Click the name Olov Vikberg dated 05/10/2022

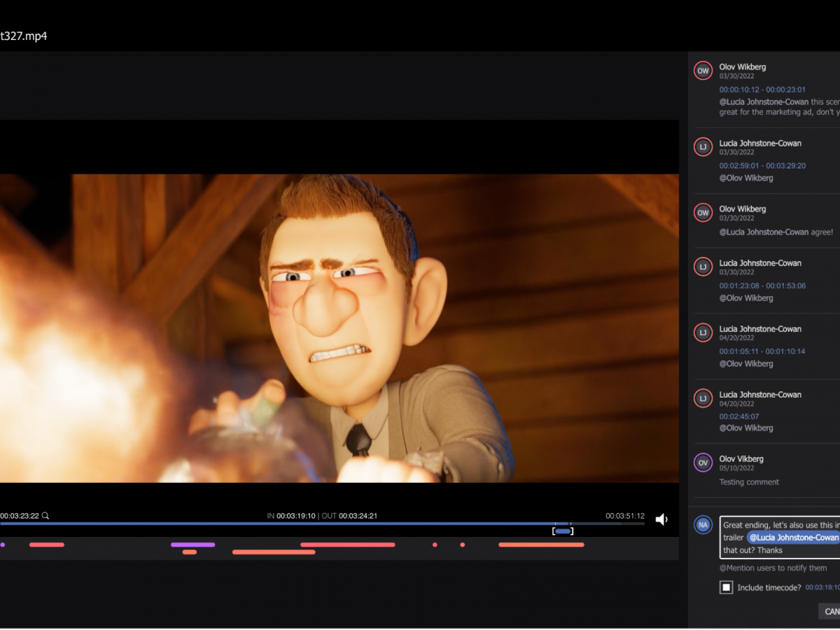[x=741, y=459]
